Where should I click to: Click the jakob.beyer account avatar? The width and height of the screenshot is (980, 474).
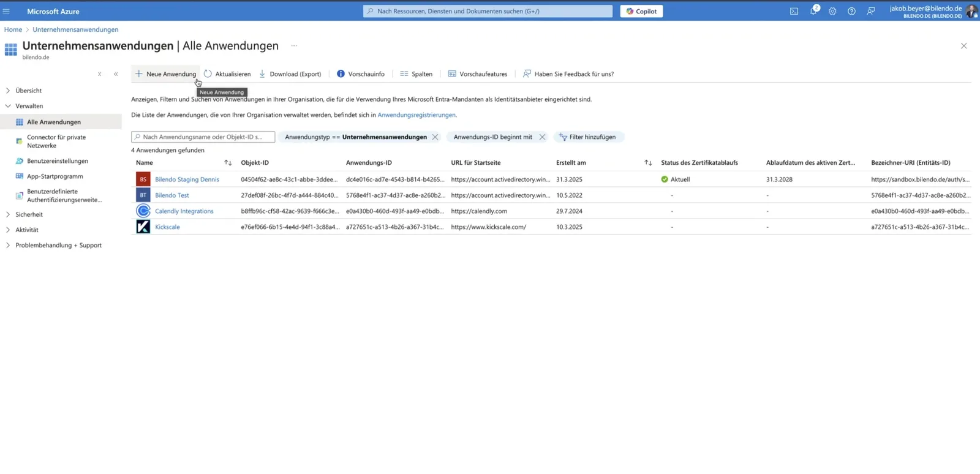click(971, 11)
